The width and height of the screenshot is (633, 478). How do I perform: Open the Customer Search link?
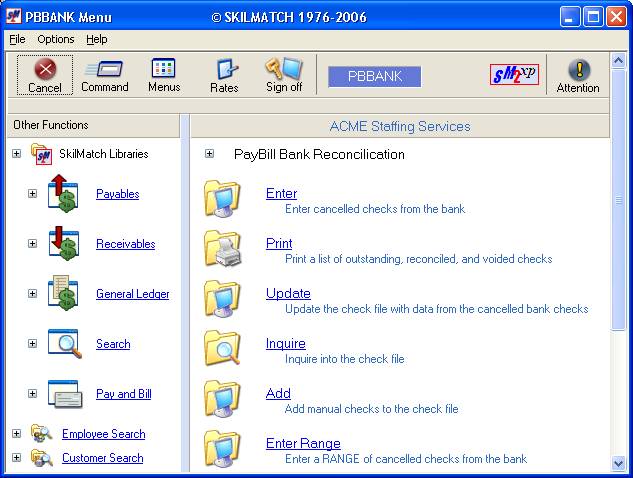pyautogui.click(x=103, y=458)
